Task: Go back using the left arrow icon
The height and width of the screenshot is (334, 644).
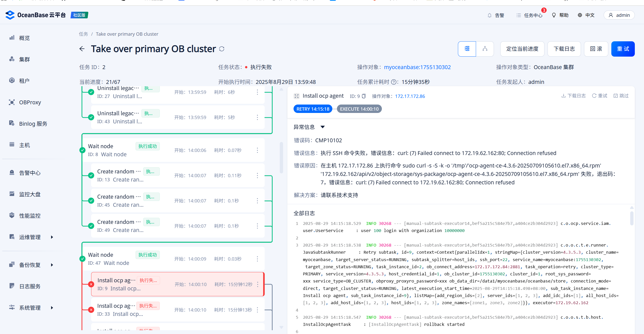Action: click(x=82, y=49)
